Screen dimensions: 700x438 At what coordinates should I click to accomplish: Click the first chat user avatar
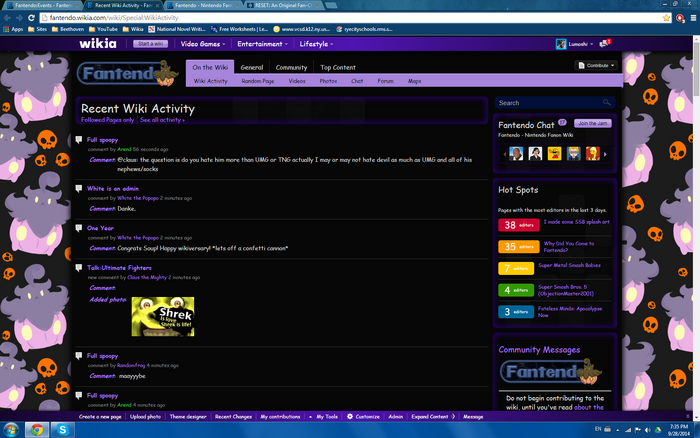(516, 154)
